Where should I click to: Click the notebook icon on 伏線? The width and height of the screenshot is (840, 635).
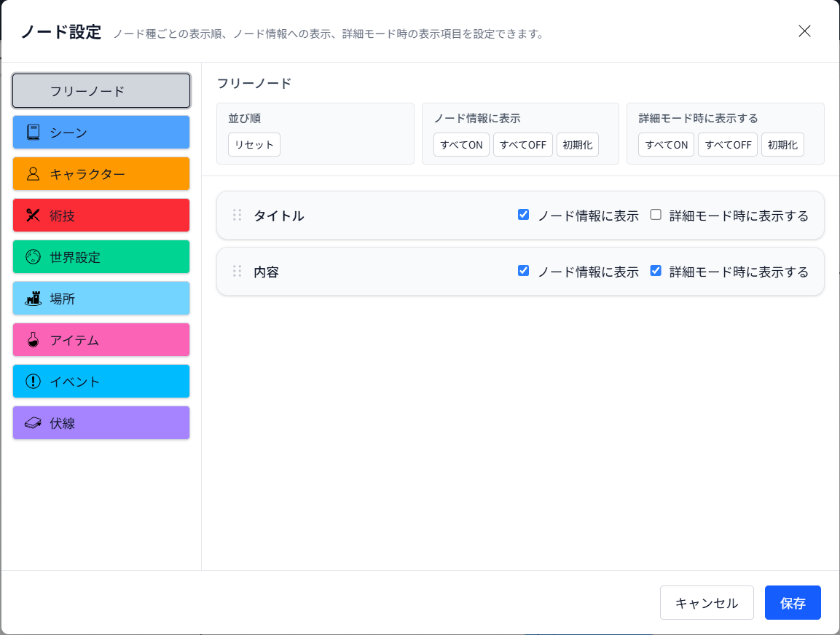[x=34, y=423]
